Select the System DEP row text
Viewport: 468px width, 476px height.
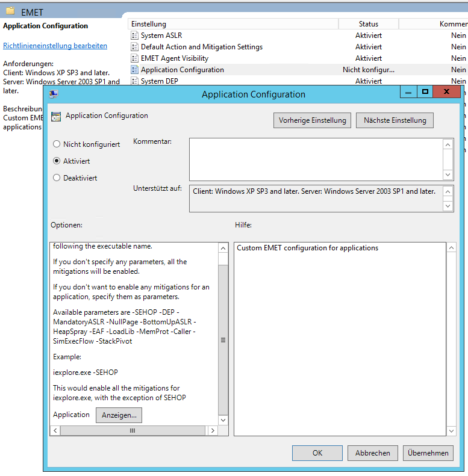159,81
